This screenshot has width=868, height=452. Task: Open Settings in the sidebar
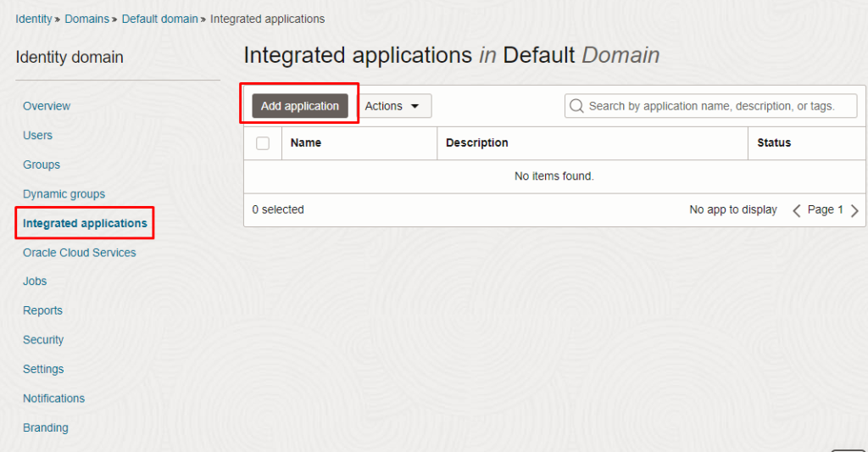coord(43,369)
